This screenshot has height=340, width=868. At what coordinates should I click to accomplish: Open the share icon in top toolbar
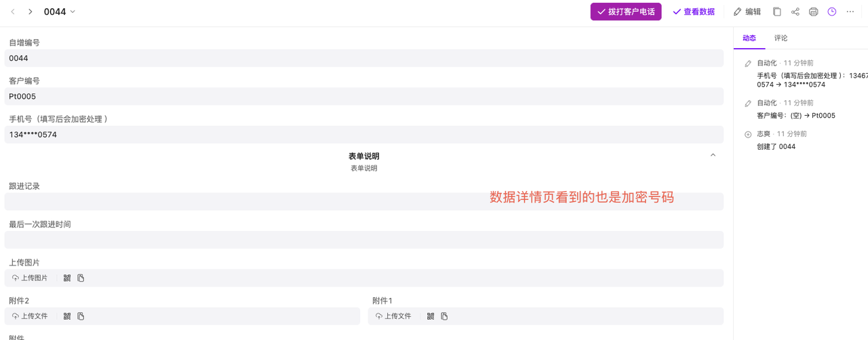795,12
